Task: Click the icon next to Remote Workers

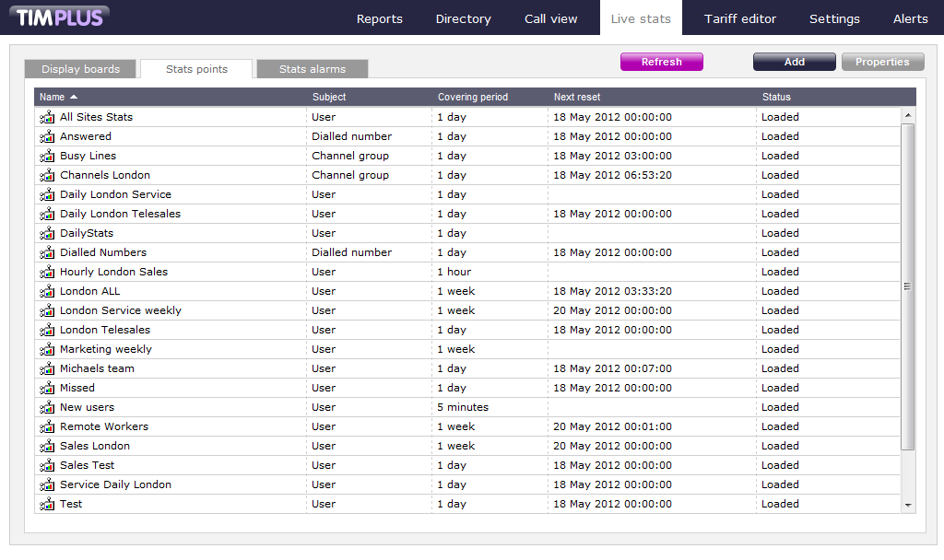Action: 47,426
